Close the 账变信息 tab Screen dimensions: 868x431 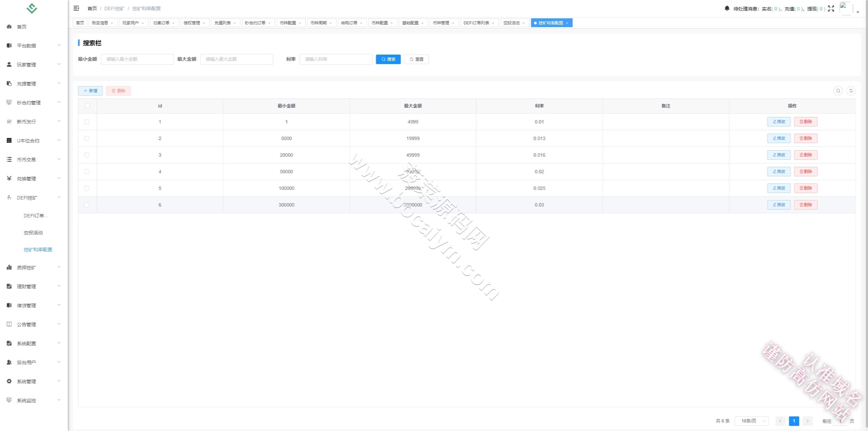[x=112, y=23]
